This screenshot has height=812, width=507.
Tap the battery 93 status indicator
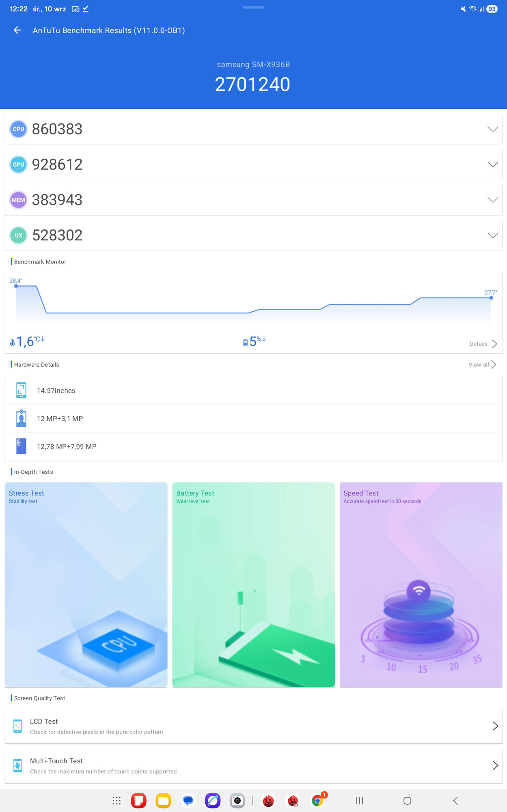(x=492, y=9)
